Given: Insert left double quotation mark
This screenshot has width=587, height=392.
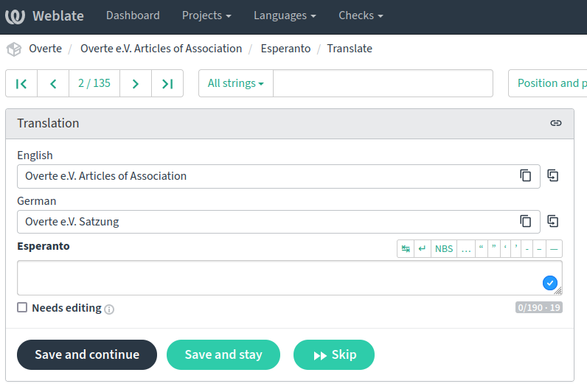Looking at the screenshot, I should tap(482, 249).
